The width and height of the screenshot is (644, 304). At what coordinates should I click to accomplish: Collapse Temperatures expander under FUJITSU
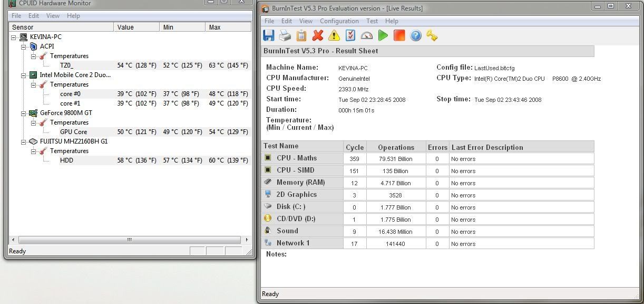[x=34, y=151]
